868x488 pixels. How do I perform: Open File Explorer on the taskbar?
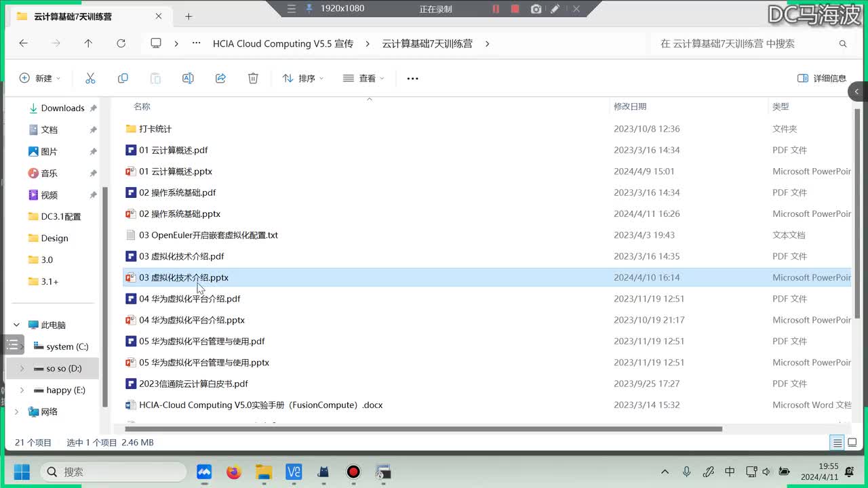[x=264, y=472]
